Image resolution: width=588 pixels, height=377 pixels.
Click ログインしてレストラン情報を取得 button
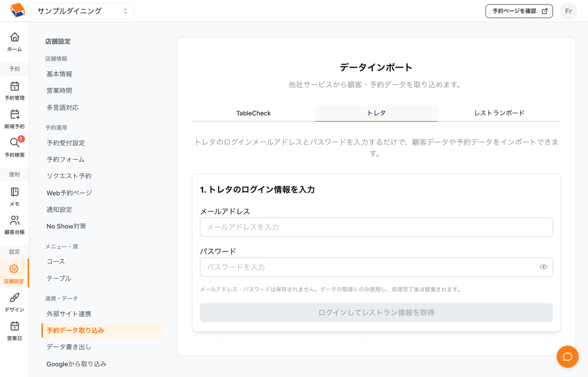pos(376,313)
